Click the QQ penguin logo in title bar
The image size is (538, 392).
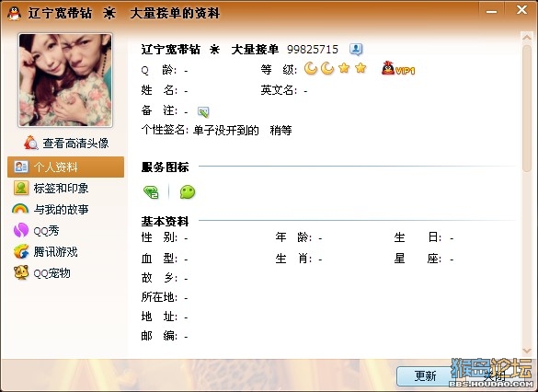[14, 13]
